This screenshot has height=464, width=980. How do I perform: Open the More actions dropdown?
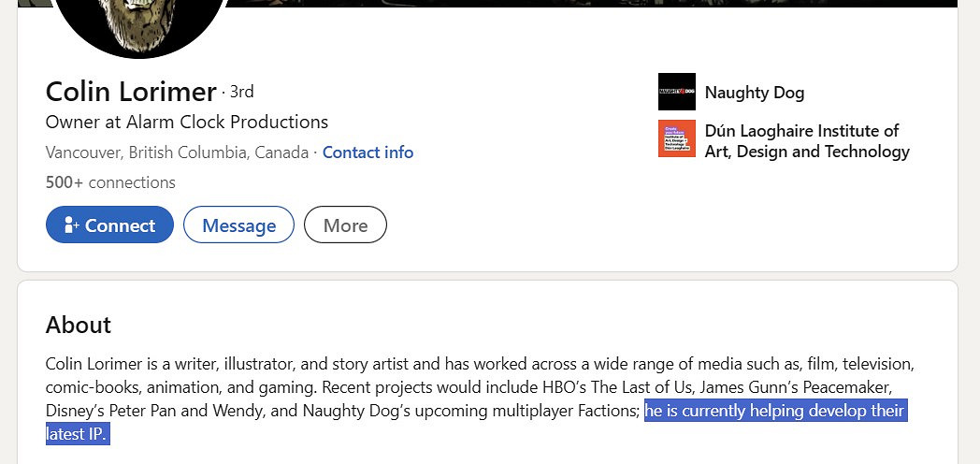pos(345,225)
